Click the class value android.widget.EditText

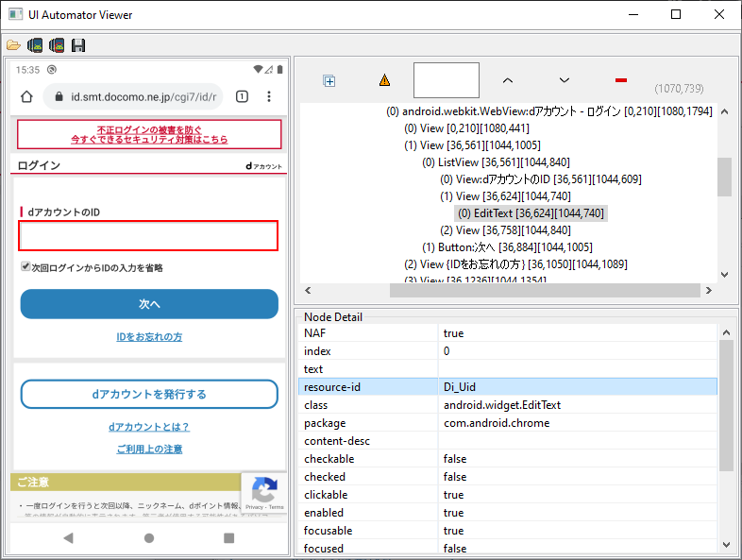pyautogui.click(x=502, y=405)
